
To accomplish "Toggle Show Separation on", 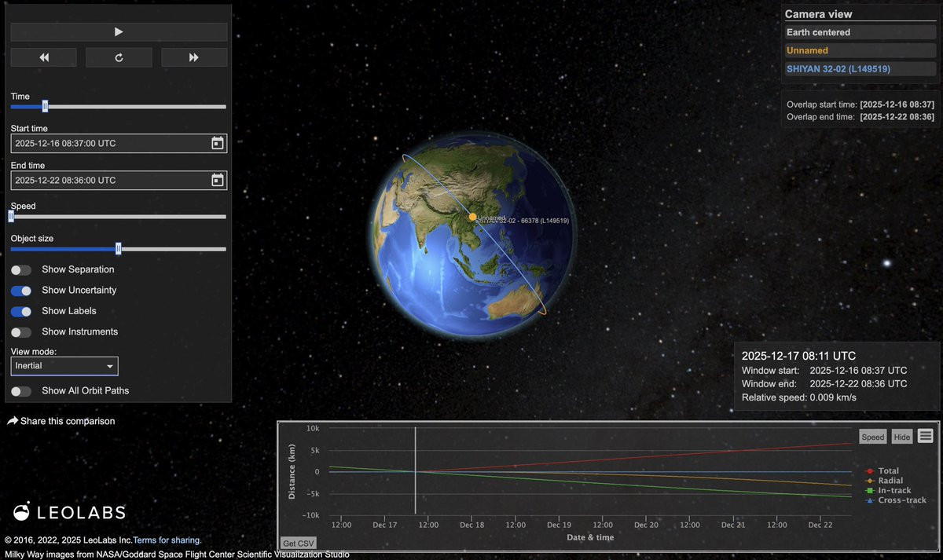I will [x=21, y=269].
